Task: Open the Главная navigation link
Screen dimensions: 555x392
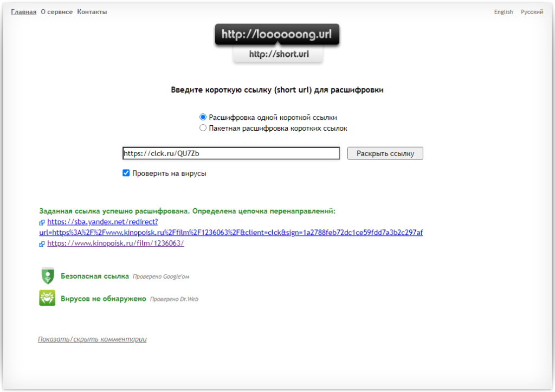Action: pos(24,12)
